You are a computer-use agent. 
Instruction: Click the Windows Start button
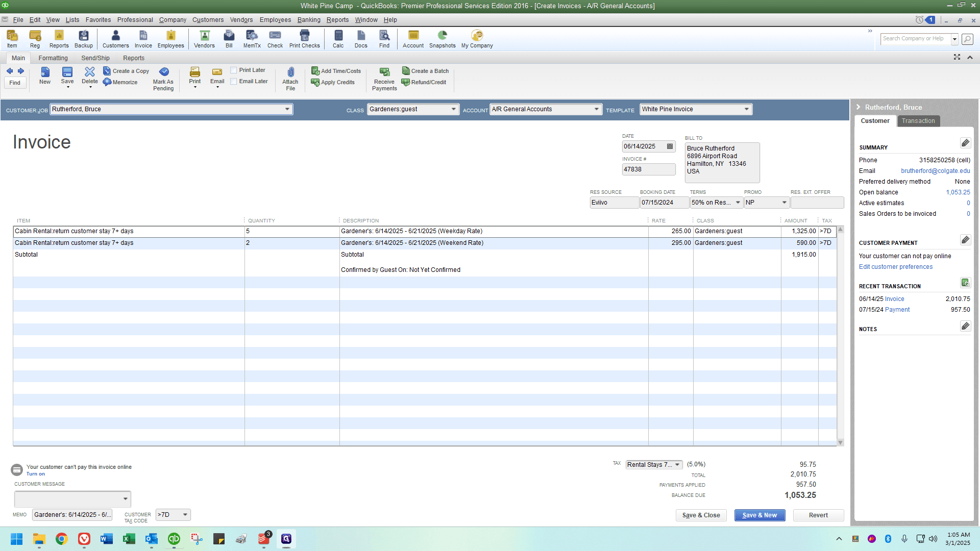coord(16,539)
